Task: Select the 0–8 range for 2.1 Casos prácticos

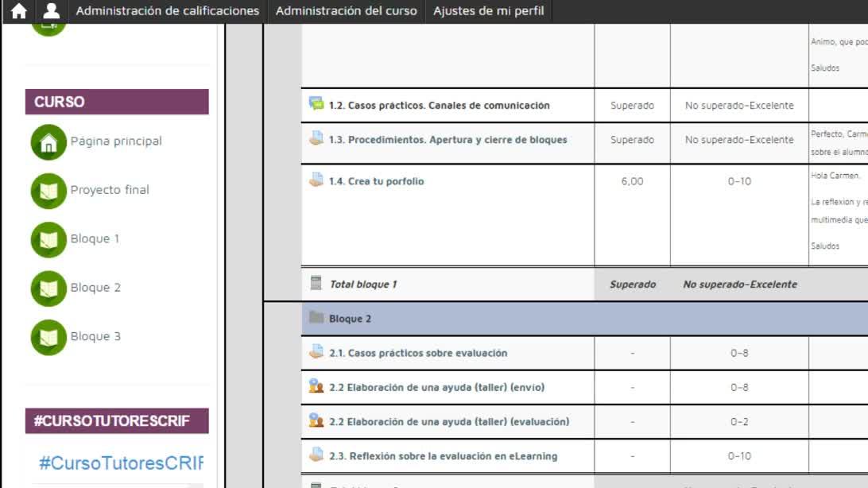Action: (739, 353)
